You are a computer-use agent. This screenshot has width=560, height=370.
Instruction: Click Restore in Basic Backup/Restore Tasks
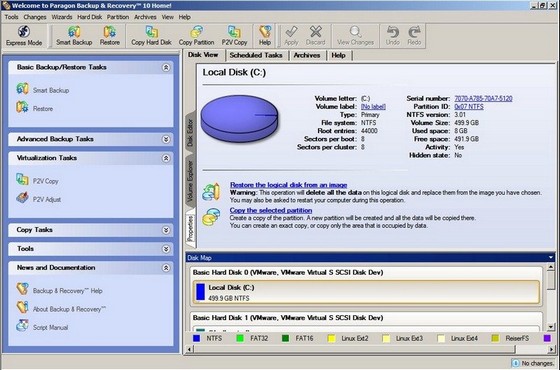(x=35, y=108)
